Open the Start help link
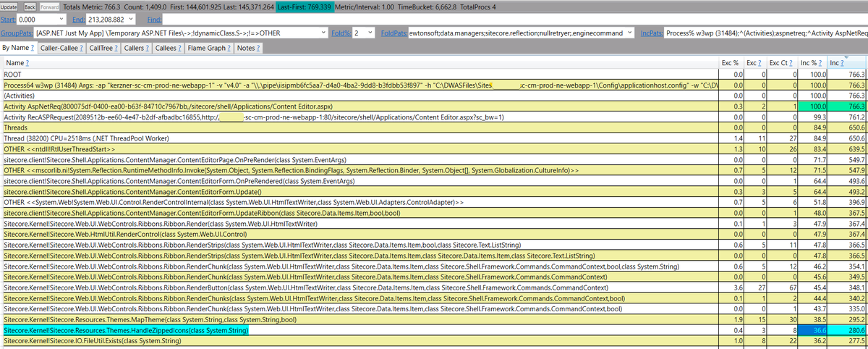Viewport: 868px width, 349px height. click(x=8, y=20)
